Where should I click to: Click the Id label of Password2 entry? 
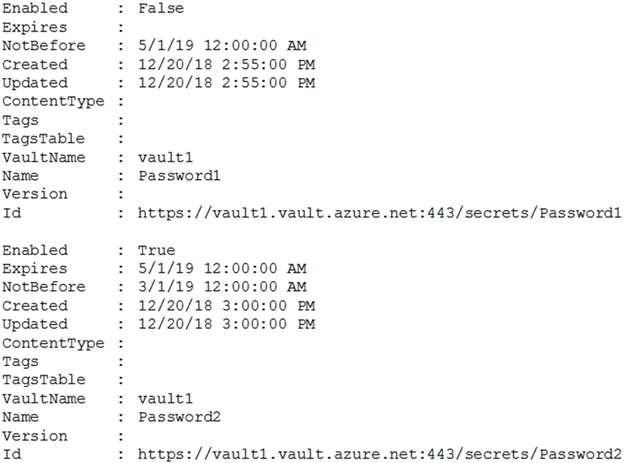[12, 455]
